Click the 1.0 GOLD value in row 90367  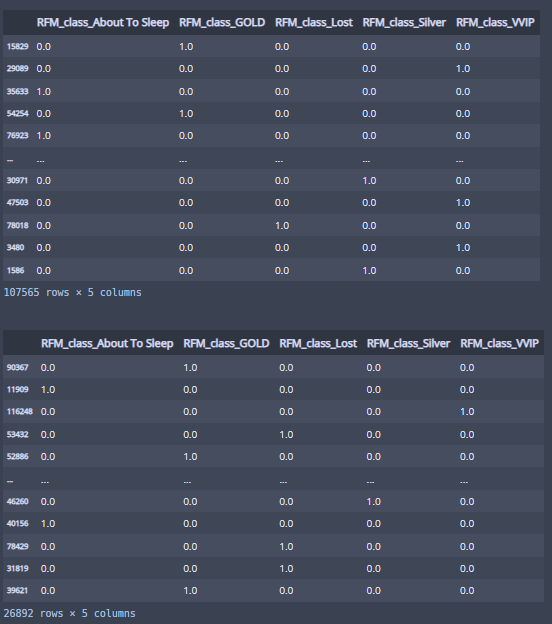190,367
